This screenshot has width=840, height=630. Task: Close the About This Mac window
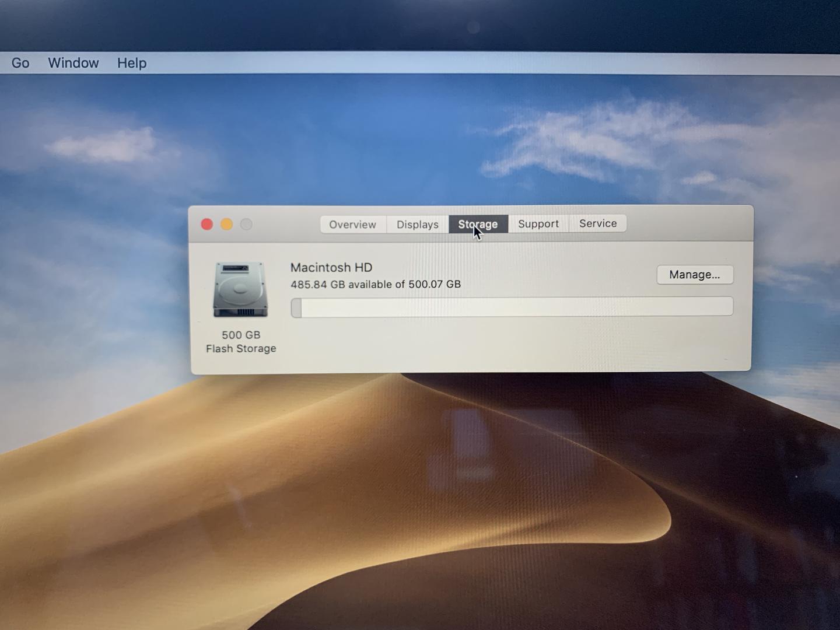[x=207, y=225]
